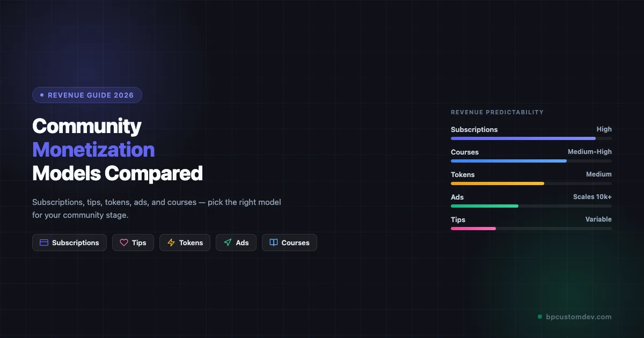Click the Courses chip button
Screen dimensions: 644x338
pyautogui.click(x=289, y=243)
